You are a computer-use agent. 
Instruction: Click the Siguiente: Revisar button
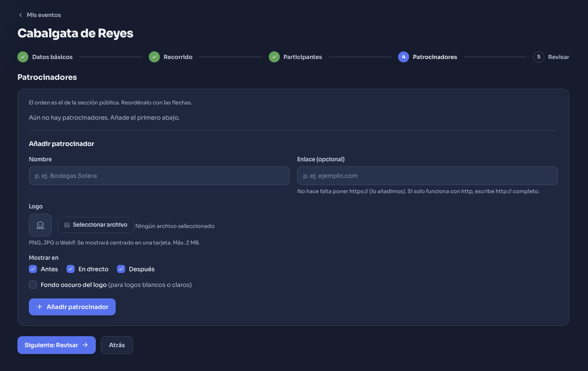pyautogui.click(x=56, y=345)
